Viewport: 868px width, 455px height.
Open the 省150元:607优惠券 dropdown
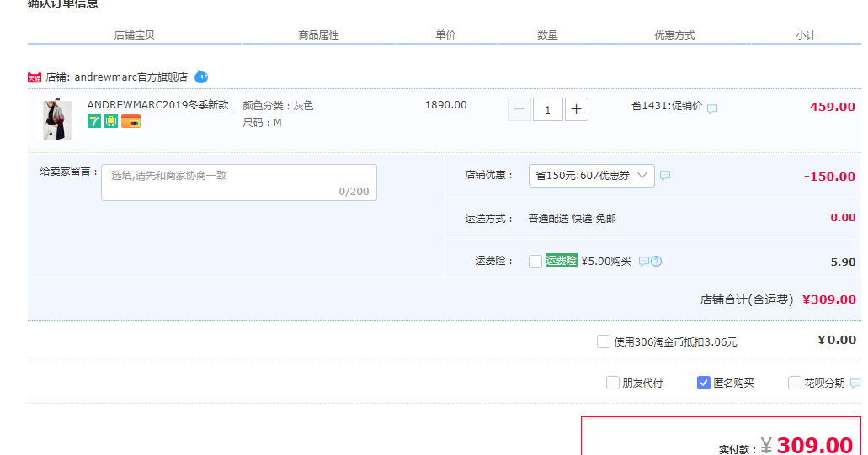click(592, 175)
